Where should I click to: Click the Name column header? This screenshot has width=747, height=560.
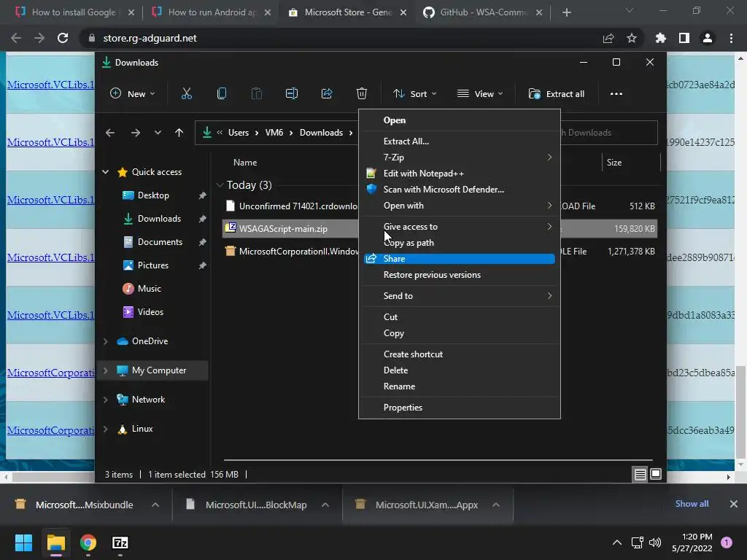245,163
